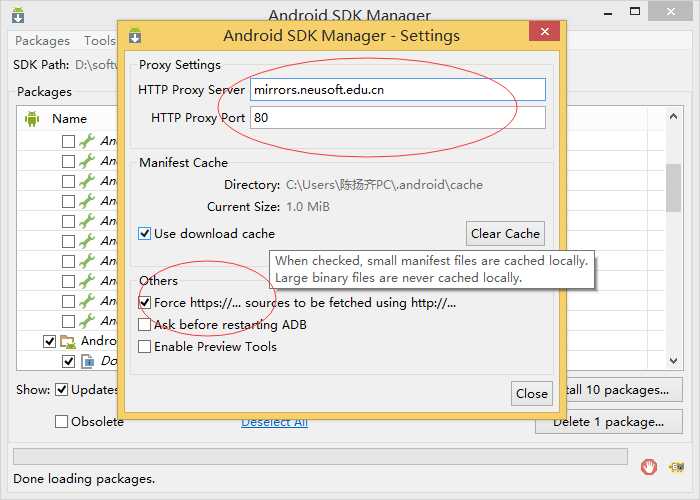700x500 pixels.
Task: Enable Preview Tools checkbox
Action: click(x=144, y=346)
